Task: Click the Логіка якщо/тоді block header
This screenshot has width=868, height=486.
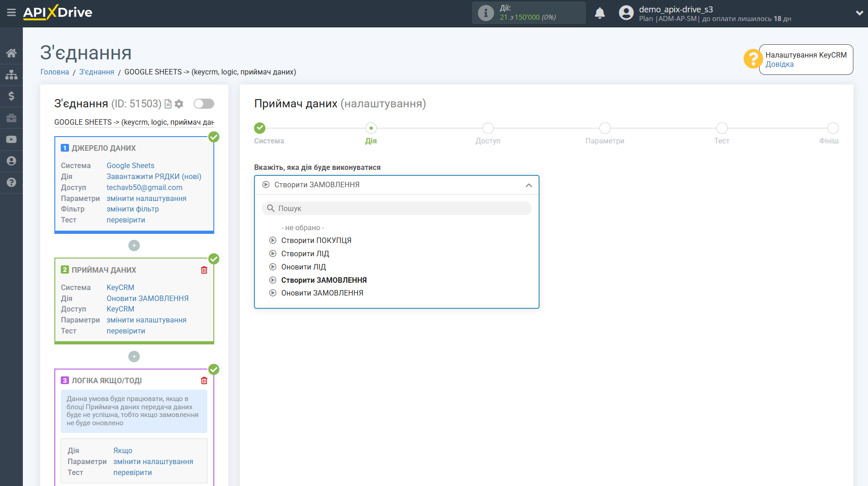Action: [x=106, y=380]
